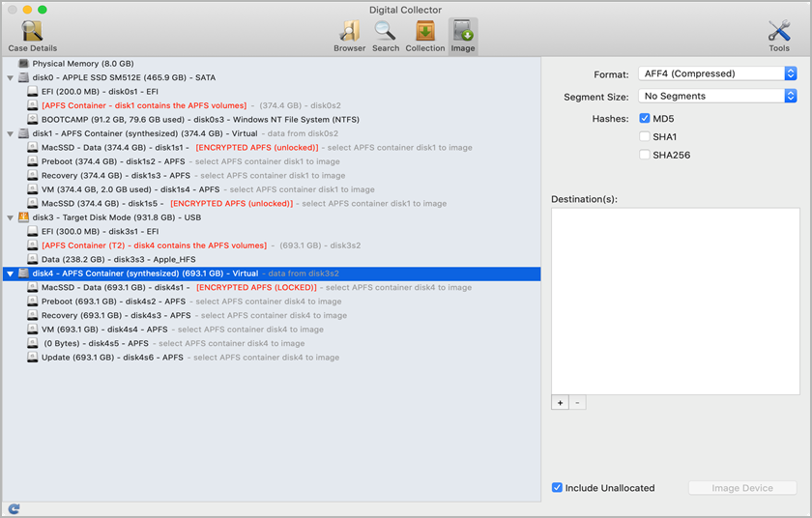Click the refresh icon at bottom left
This screenshot has width=812, height=518.
(x=14, y=508)
